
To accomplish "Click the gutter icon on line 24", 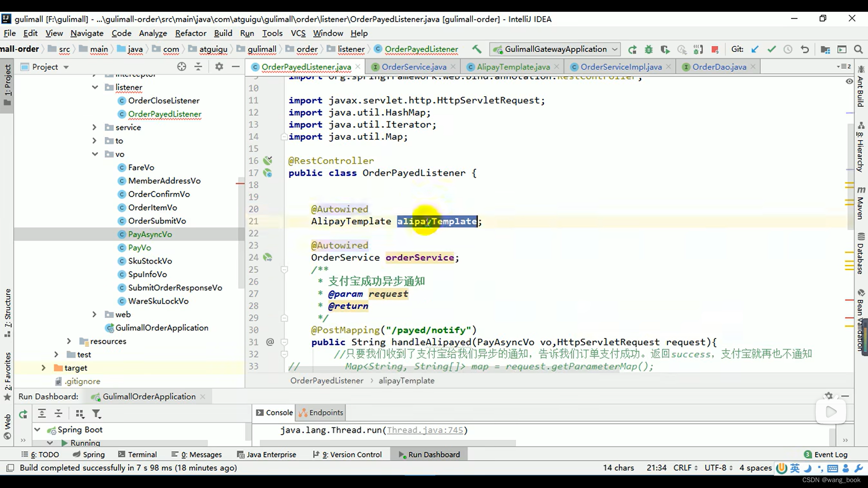I will point(268,257).
